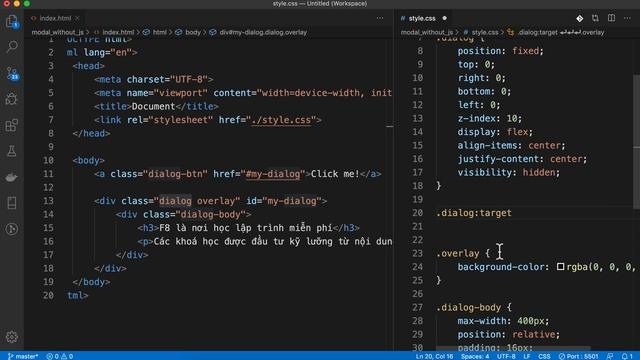640x360 pixels.
Task: Change the UTF-8 file encoding
Action: tap(506, 356)
